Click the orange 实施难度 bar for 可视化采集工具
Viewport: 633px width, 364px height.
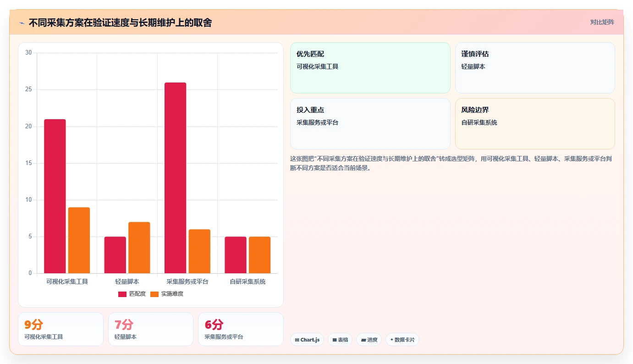coord(79,240)
